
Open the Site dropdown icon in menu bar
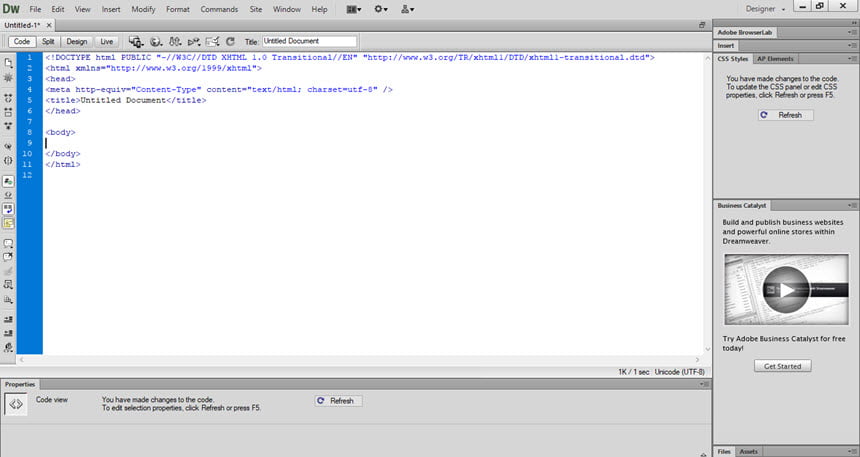pyautogui.click(x=408, y=9)
